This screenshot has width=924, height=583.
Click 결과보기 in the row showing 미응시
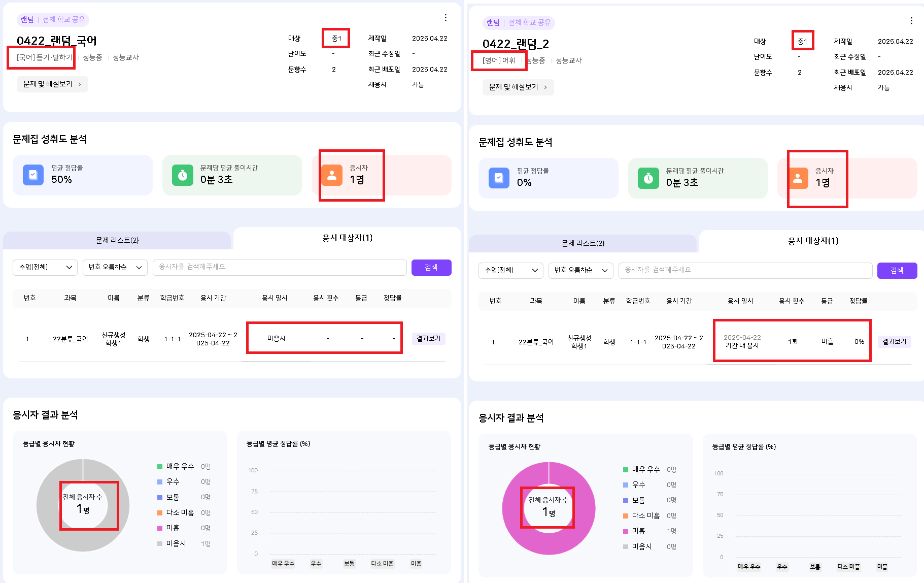[x=428, y=339]
